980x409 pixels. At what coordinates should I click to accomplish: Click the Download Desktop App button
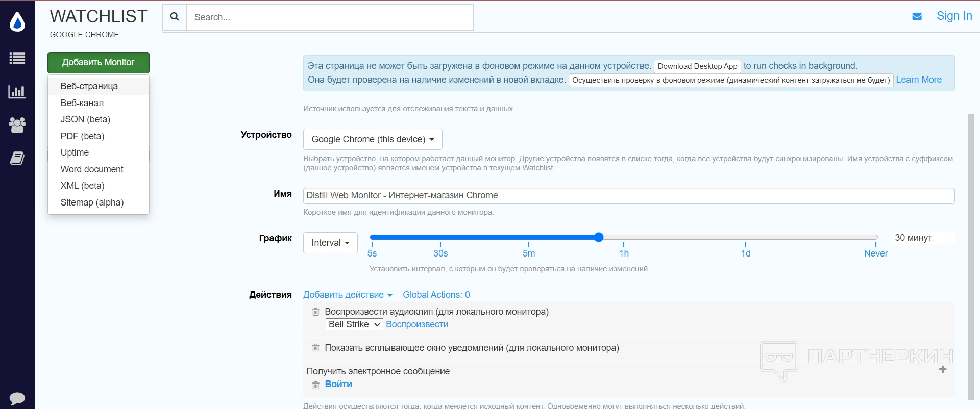tap(697, 66)
